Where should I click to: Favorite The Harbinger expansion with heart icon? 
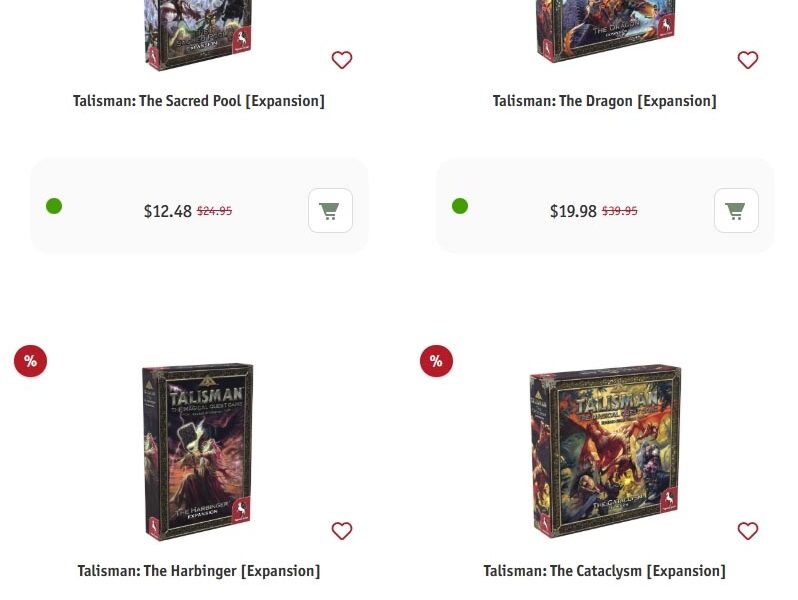(x=341, y=531)
